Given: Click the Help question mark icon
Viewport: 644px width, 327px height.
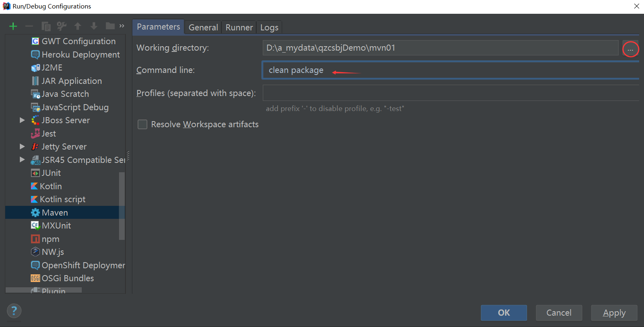Looking at the screenshot, I should point(14,311).
